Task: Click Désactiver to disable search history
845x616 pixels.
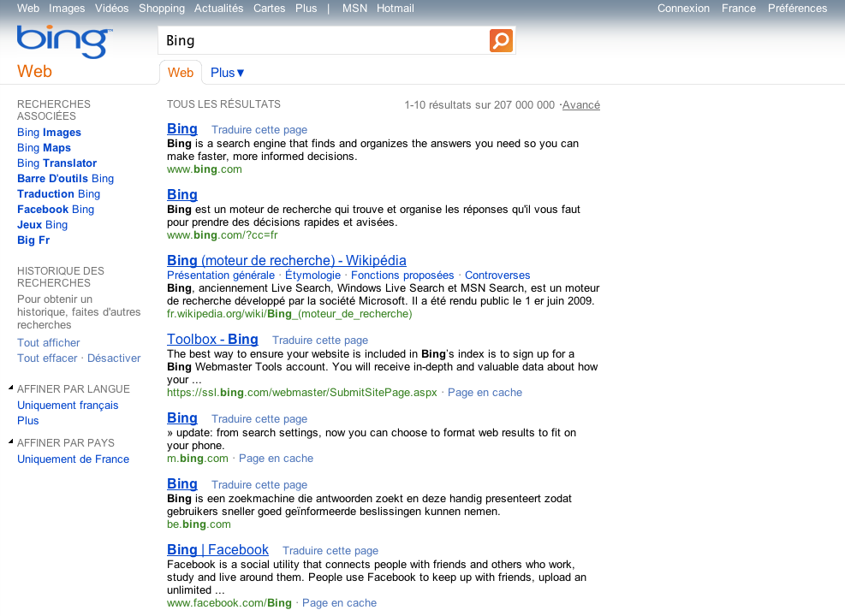Action: (x=114, y=358)
